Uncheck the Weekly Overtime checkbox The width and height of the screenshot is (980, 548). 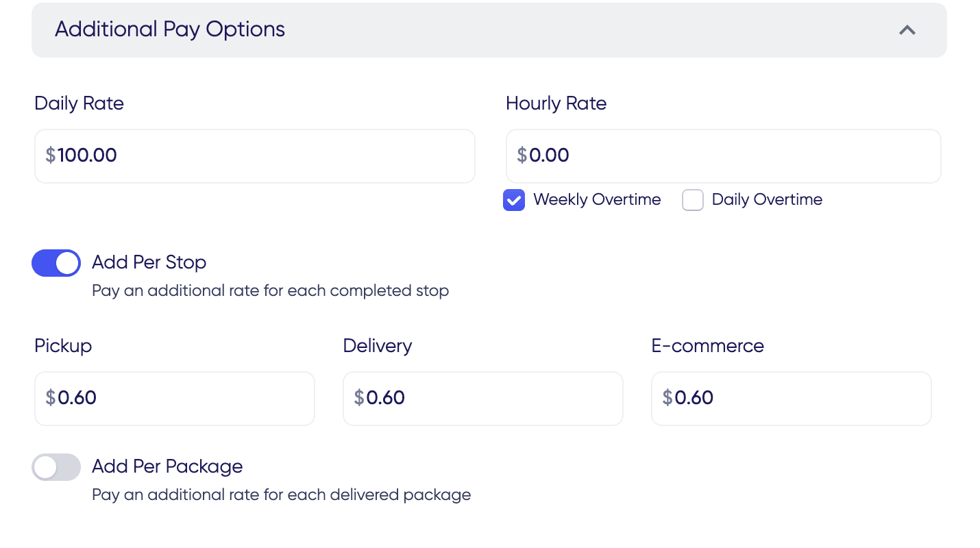[x=514, y=200]
